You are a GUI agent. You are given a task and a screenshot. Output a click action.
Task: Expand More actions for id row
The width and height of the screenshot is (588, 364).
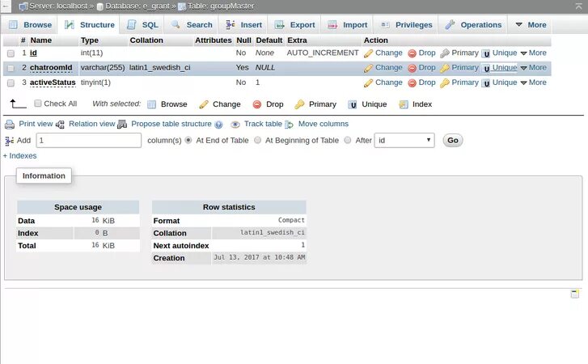tap(533, 53)
